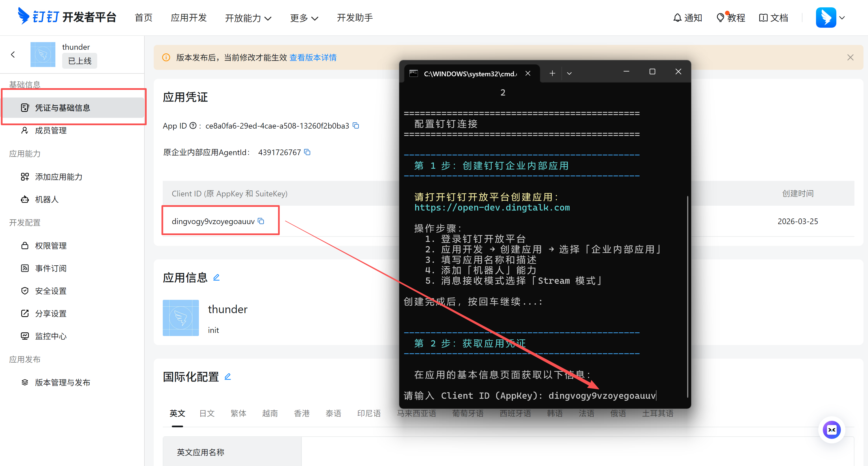This screenshot has width=868, height=466.
Task: Expand the 更多 dropdown menu
Action: pos(304,18)
